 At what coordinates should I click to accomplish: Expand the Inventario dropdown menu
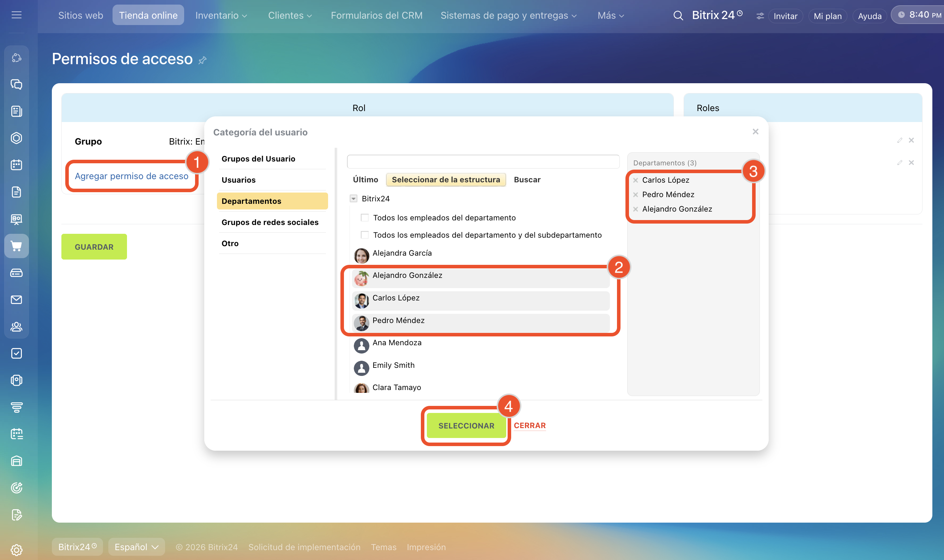[x=221, y=16]
